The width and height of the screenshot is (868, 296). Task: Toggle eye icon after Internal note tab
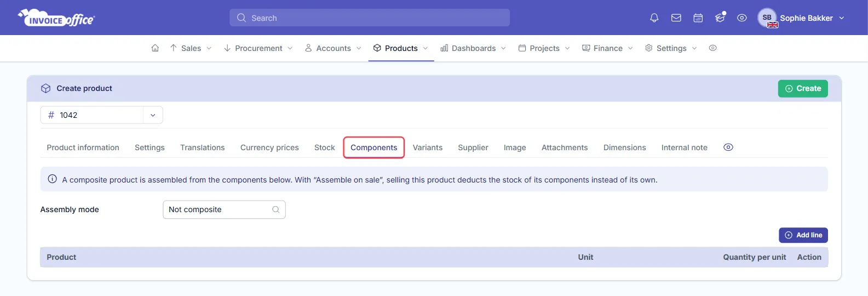(728, 147)
